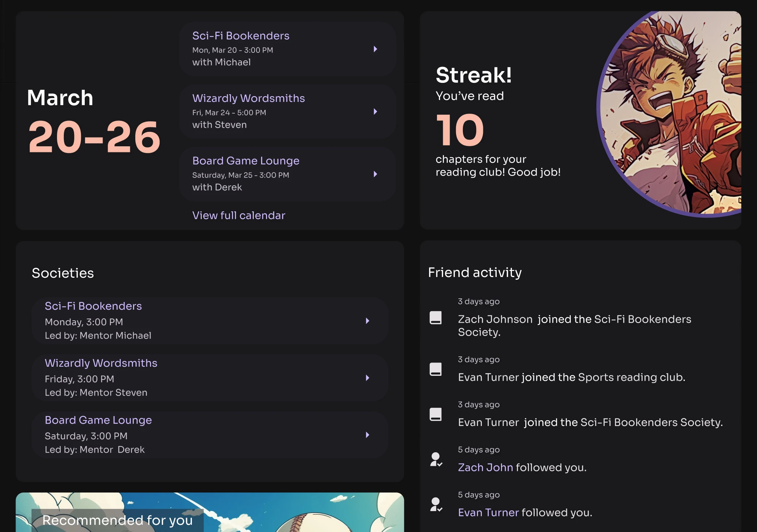Click the View full calendar link

(x=239, y=215)
